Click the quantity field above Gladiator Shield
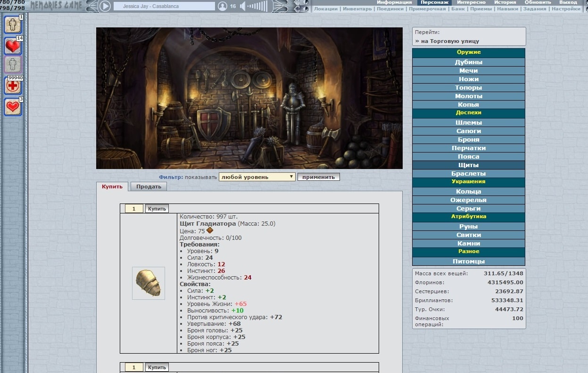This screenshot has height=373, width=588. 134,209
